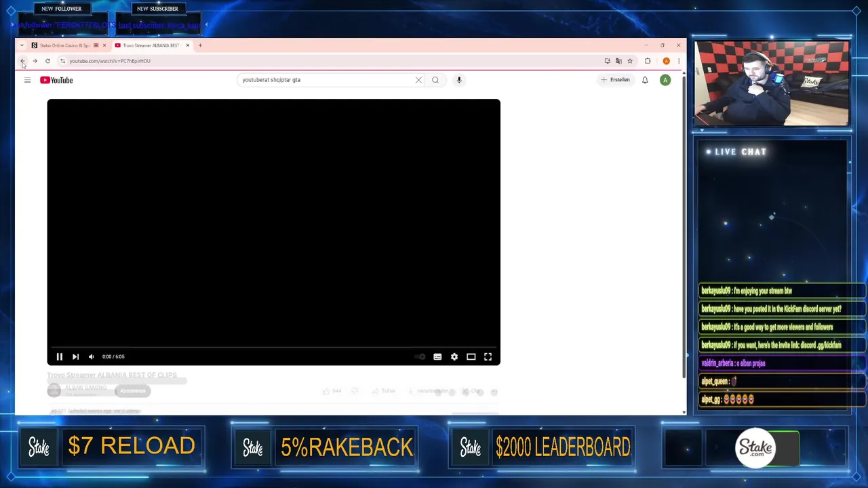868x488 pixels.
Task: Click the video progress bar
Action: pyautogui.click(x=273, y=347)
